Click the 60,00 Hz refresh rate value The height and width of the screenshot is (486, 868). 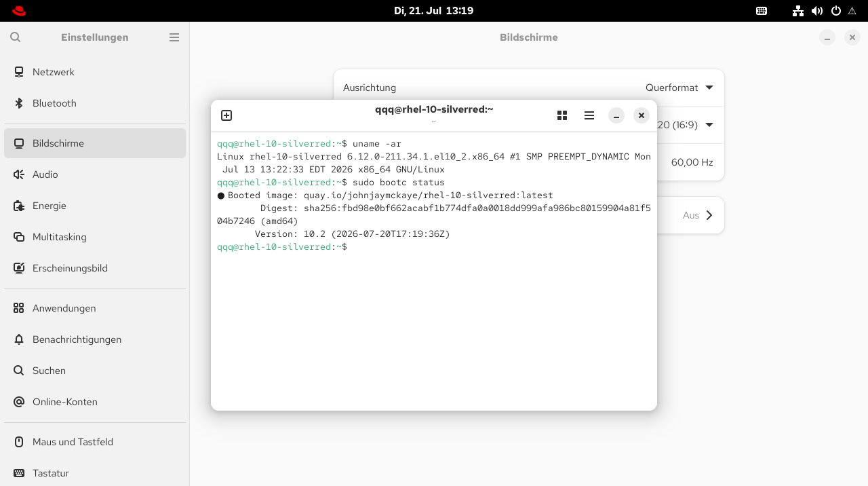tap(692, 162)
